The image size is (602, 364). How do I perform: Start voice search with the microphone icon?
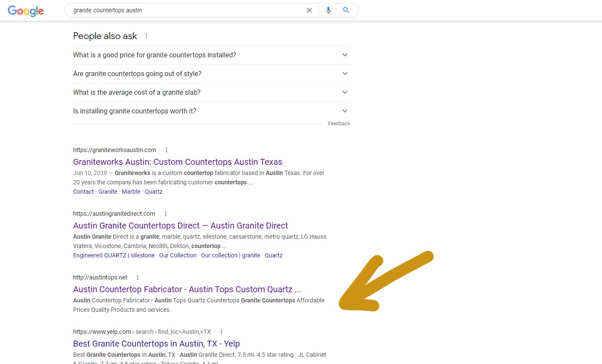coord(328,10)
